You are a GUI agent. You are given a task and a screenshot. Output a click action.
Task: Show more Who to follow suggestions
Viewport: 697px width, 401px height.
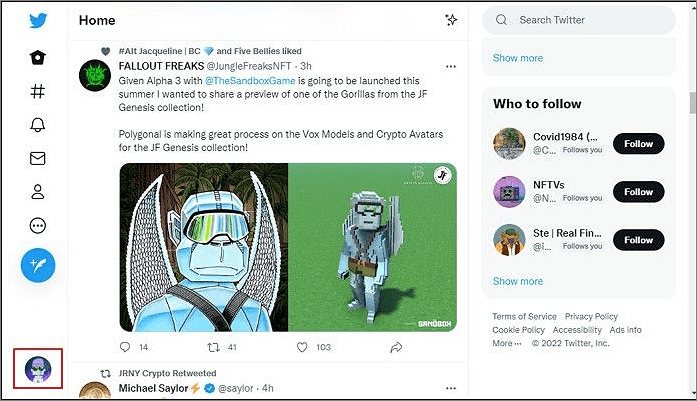(517, 281)
